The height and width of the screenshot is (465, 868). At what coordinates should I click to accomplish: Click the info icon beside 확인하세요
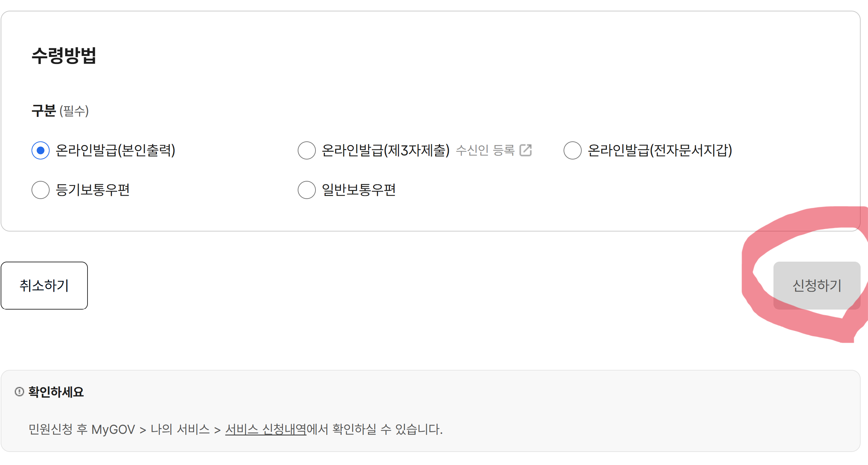click(x=19, y=392)
